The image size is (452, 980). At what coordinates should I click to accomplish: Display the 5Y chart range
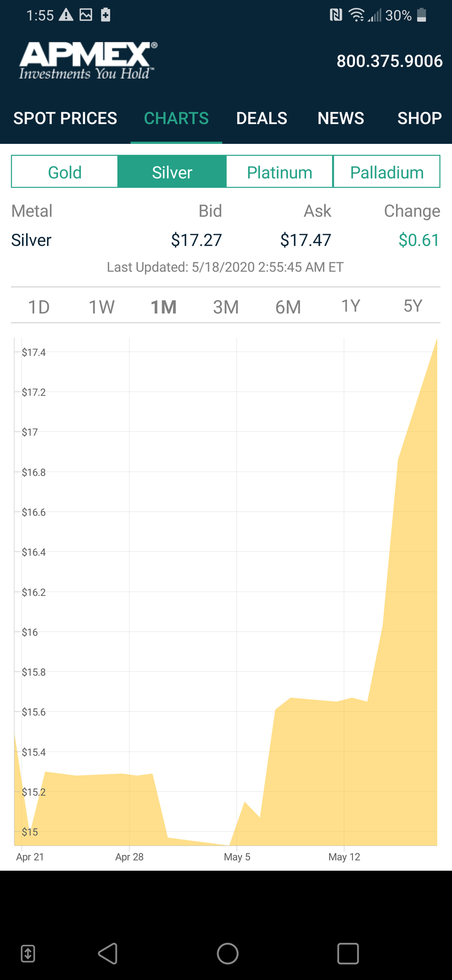tap(413, 306)
